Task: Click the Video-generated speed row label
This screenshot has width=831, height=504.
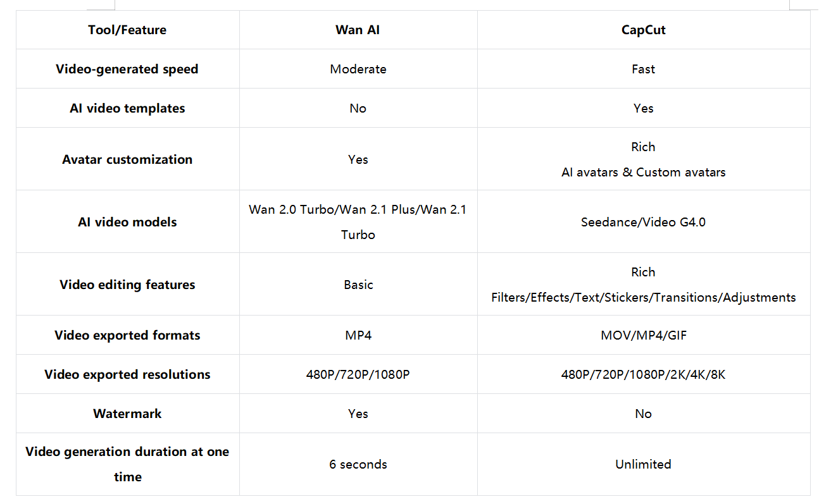Action: click(x=127, y=69)
